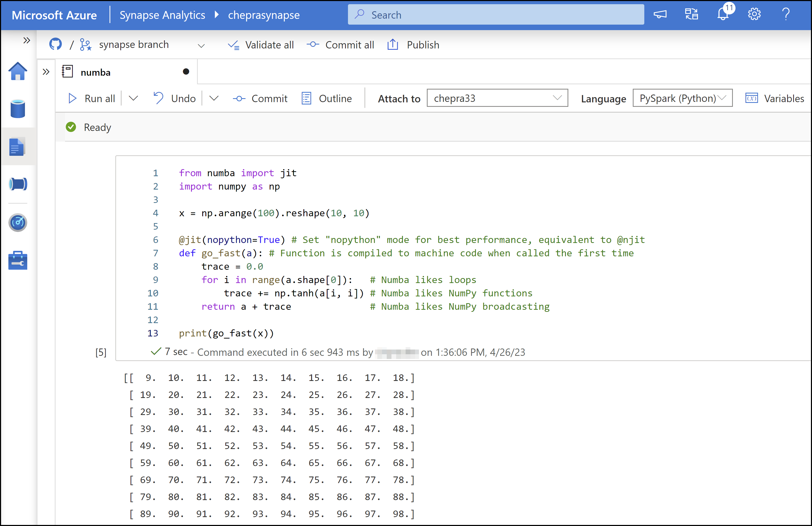Click the execution success checkmark icon

click(156, 351)
